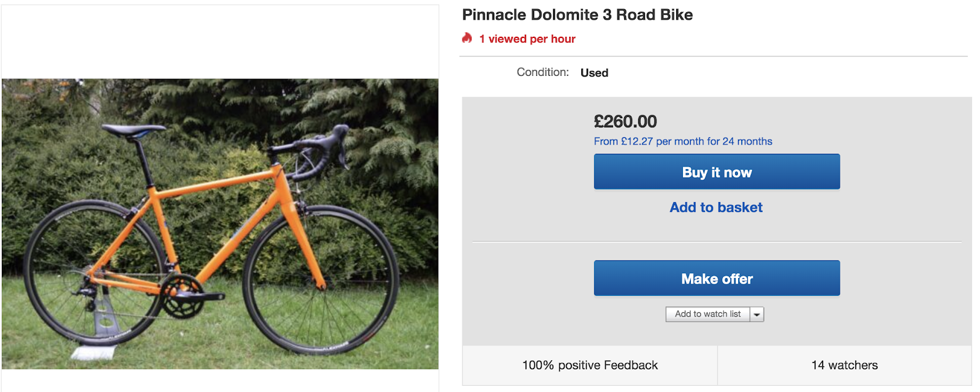Viewport: 980px width, 392px height.
Task: Open the orange bike product photo
Action: (220, 224)
